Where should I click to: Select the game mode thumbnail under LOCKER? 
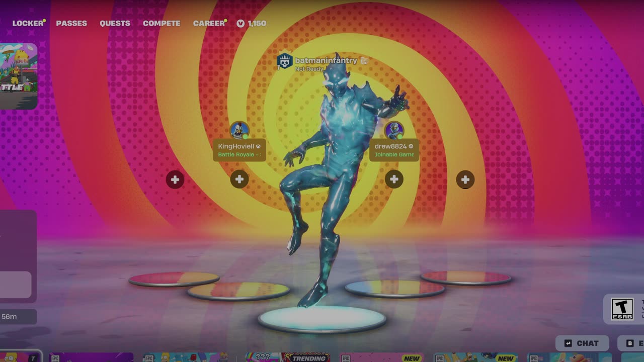tap(19, 76)
